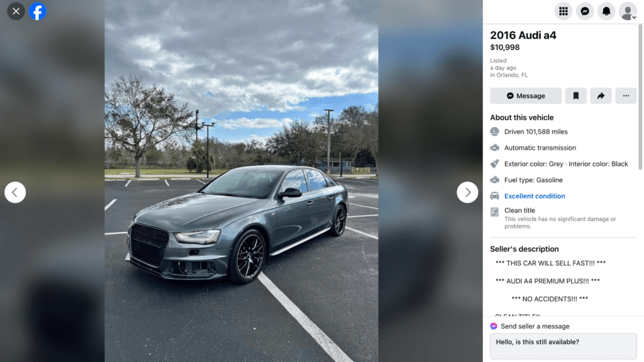Screen dimensions: 644x362
Task: Click the paint icon beside Exterior color
Action: coord(494,164)
